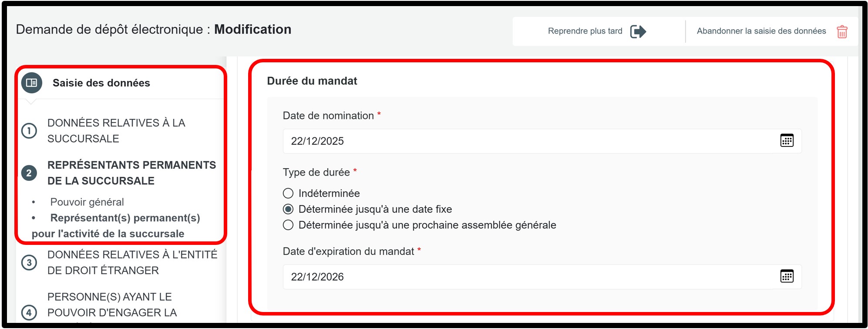
Task: Click the Reprendre plus tard button
Action: 585,31
